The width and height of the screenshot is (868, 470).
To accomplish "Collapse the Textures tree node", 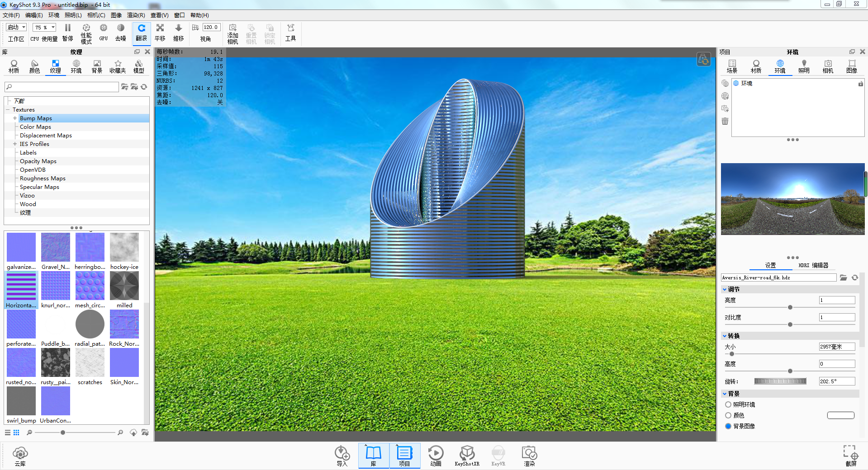I will tap(8, 110).
